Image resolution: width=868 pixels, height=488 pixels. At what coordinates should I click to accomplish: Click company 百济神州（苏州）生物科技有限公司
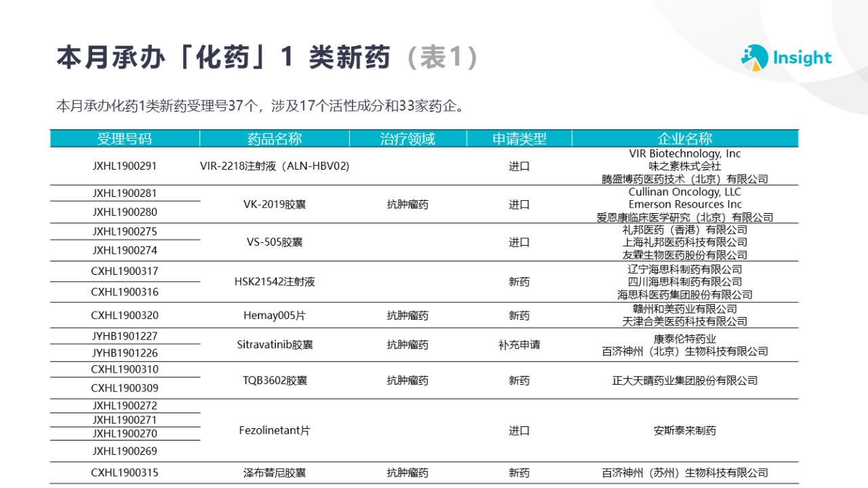685,473
